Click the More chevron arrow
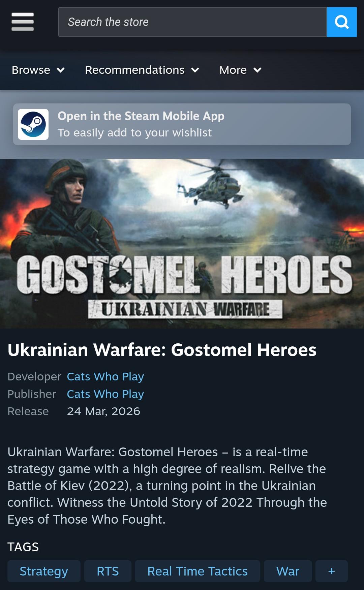The image size is (364, 590). tap(257, 70)
